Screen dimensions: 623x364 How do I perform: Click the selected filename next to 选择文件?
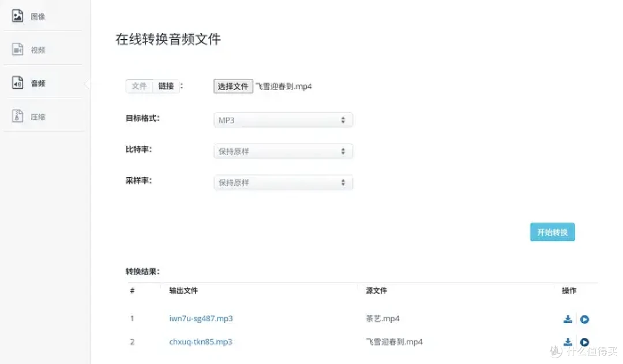(x=283, y=86)
